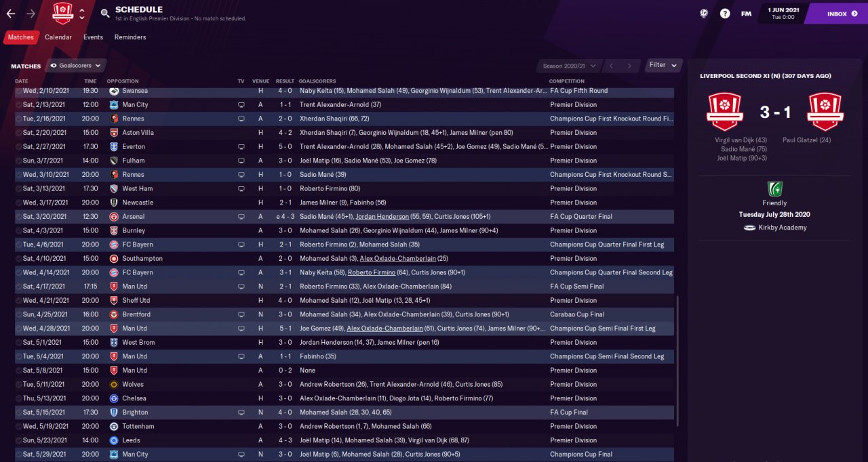This screenshot has height=462, width=868.
Task: Go forward with the right arrow
Action: [31, 13]
